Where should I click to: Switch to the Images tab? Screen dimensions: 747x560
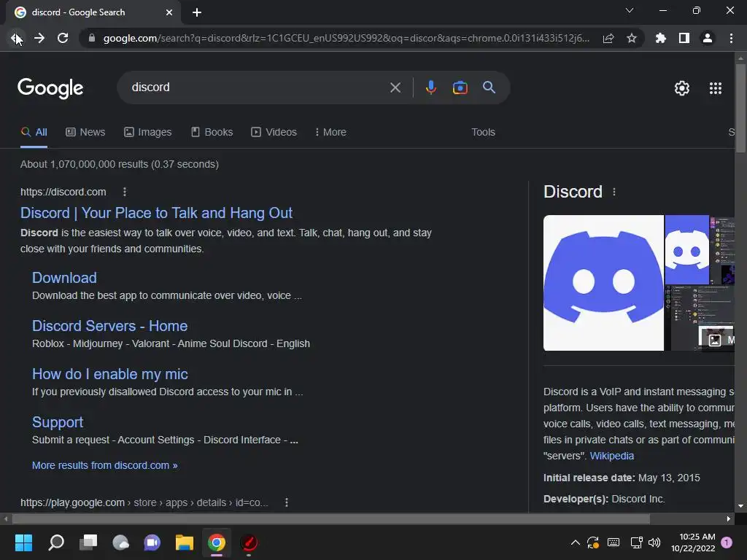[147, 133]
